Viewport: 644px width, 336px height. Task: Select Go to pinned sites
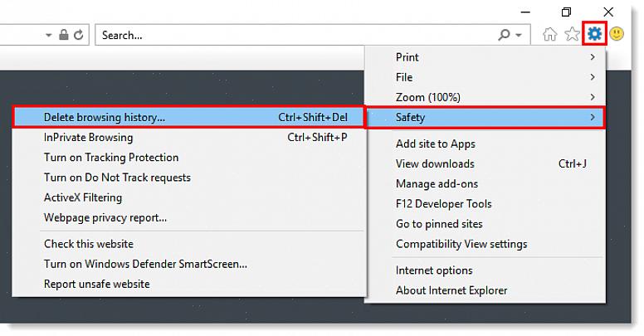click(485, 224)
